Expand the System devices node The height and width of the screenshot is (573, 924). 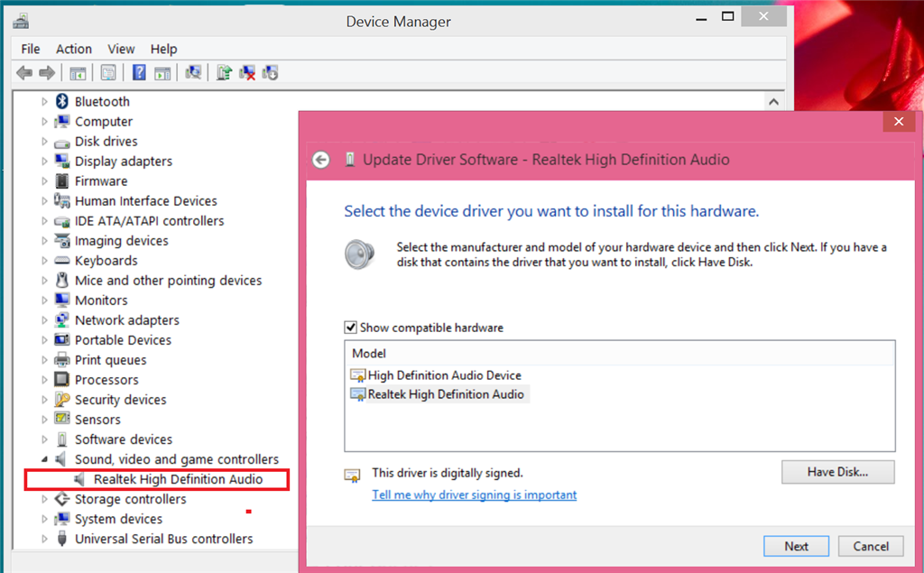click(x=44, y=519)
